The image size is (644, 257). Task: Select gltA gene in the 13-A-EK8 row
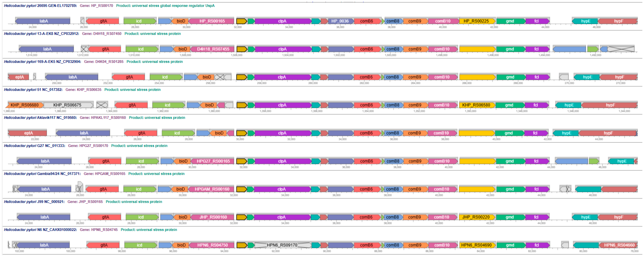pyautogui.click(x=104, y=49)
